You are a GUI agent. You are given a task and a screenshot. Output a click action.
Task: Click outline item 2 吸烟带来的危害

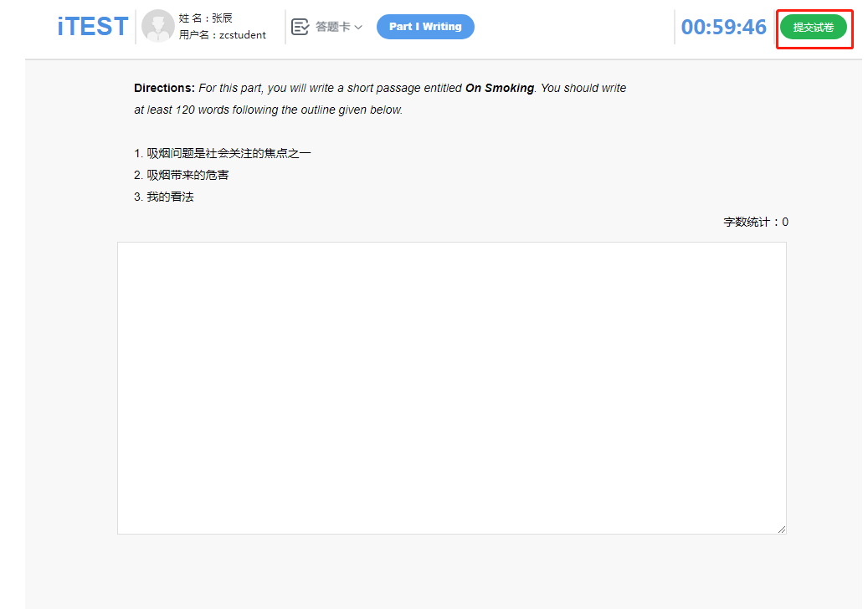point(182,175)
